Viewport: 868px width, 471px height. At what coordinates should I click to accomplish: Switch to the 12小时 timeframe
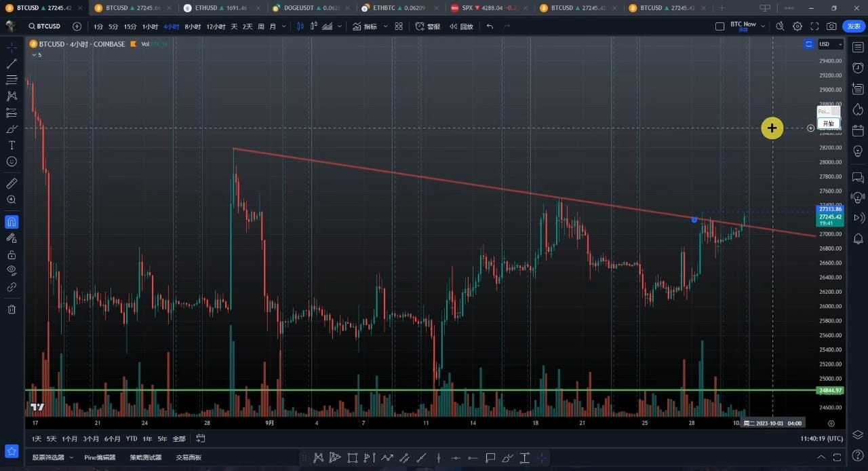point(216,26)
